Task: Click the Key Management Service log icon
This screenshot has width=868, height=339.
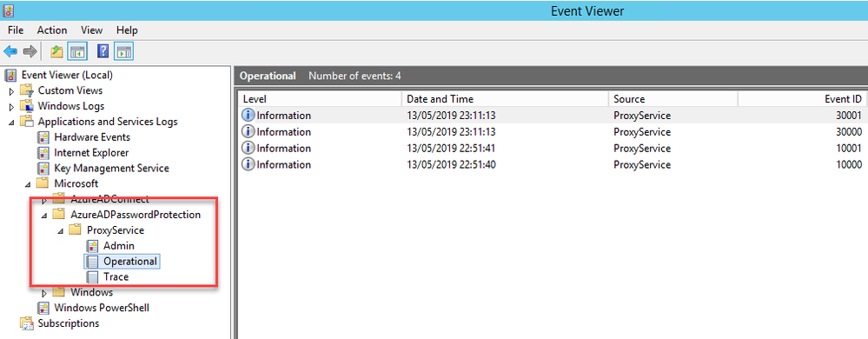Action: [43, 168]
